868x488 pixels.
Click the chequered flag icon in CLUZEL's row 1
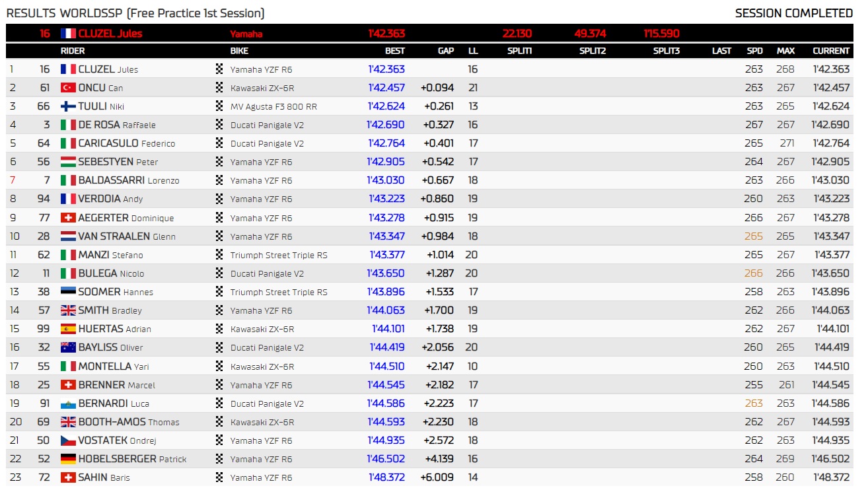219,69
